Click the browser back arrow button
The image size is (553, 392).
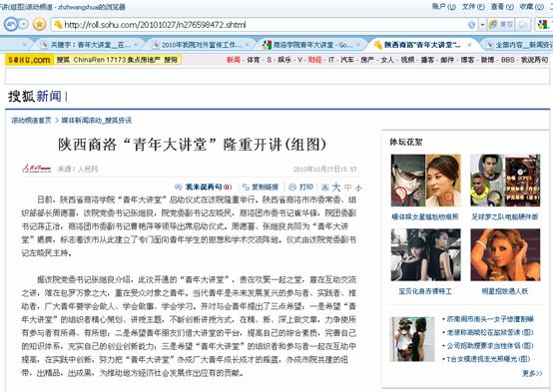pyautogui.click(x=10, y=24)
